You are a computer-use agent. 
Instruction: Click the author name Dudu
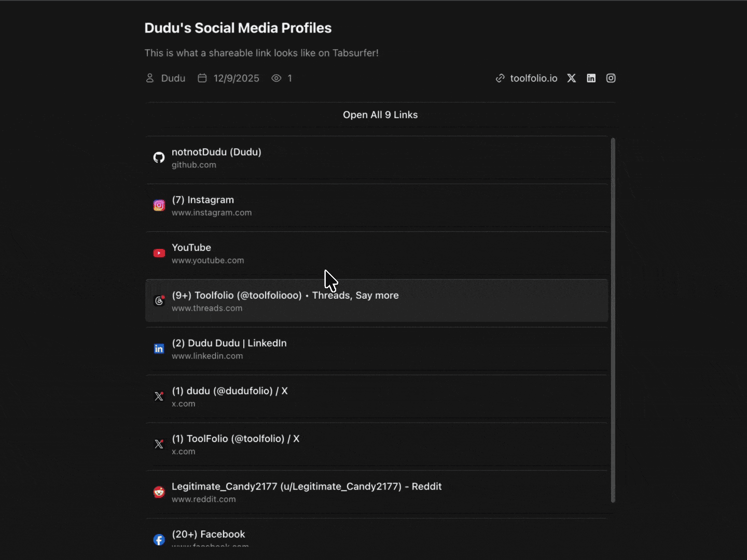pos(173,78)
